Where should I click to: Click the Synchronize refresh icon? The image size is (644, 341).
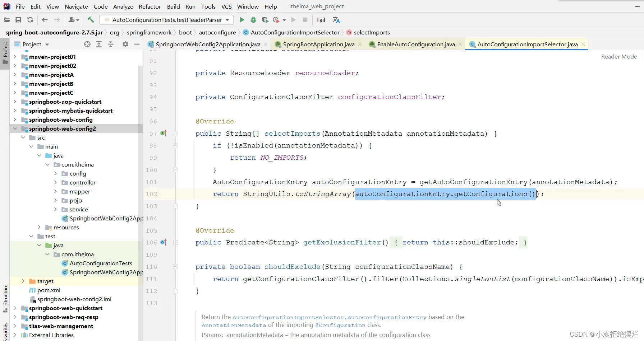click(30, 20)
